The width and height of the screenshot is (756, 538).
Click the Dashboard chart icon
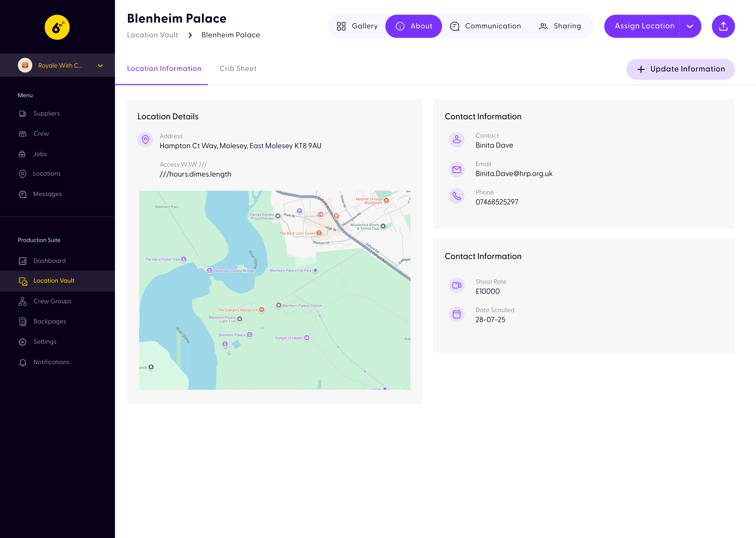pos(22,261)
